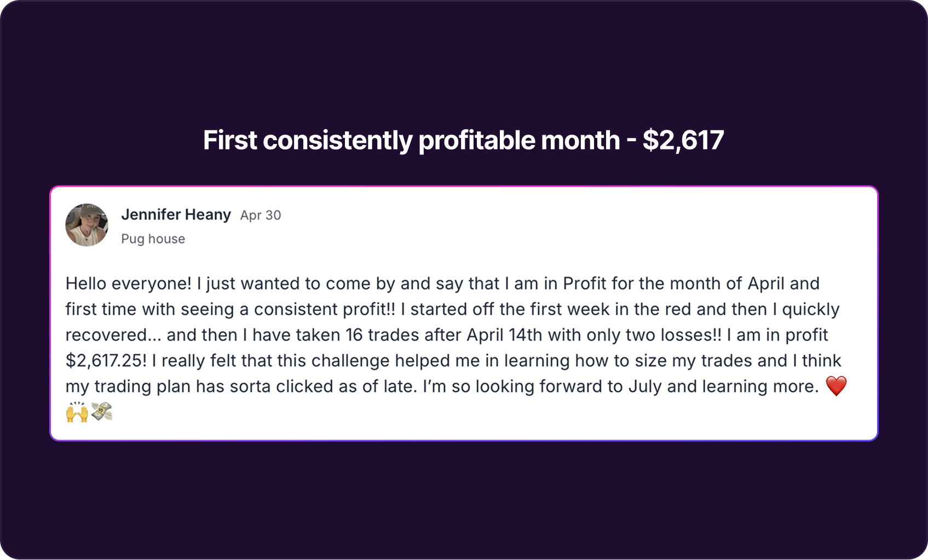Click the Apr 30 post date
The width and height of the screenshot is (928, 560).
pyautogui.click(x=261, y=215)
